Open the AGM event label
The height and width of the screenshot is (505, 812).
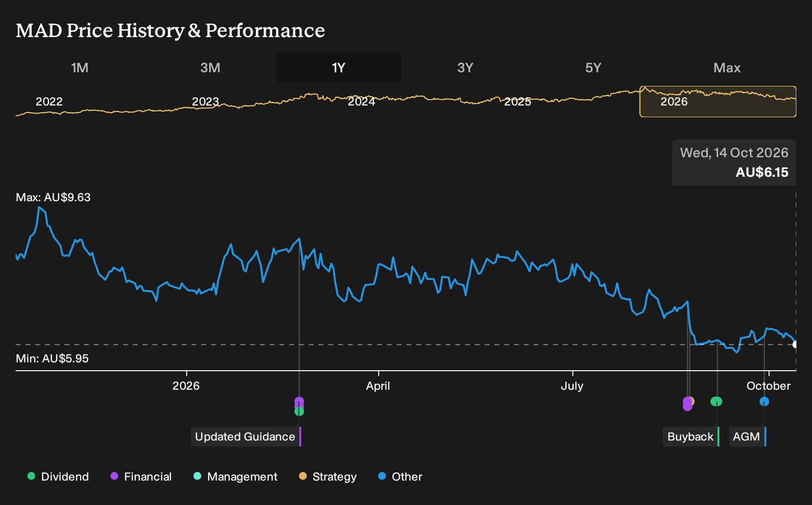[x=747, y=437]
